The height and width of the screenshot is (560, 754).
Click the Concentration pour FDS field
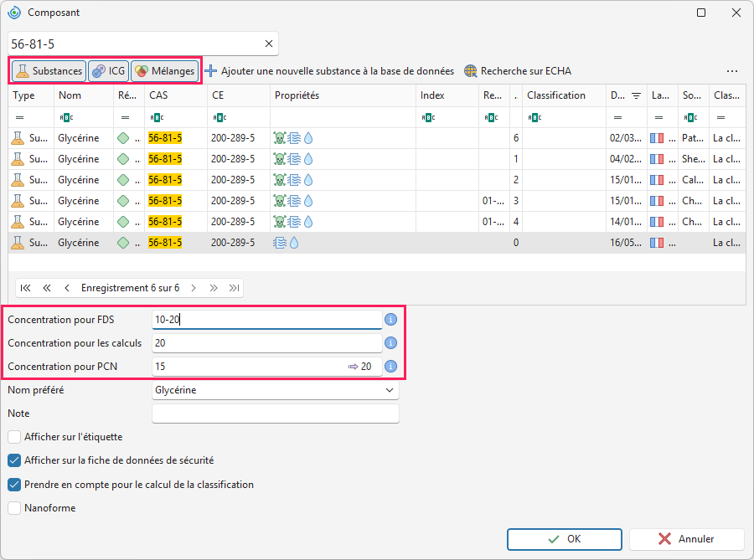click(267, 320)
